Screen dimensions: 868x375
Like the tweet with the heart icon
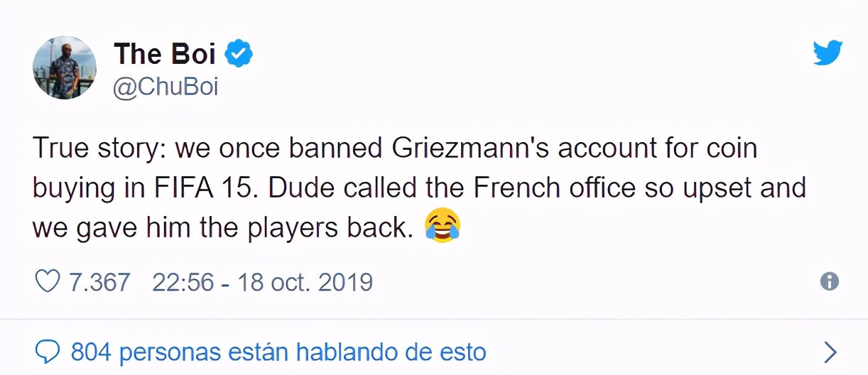[x=47, y=283]
